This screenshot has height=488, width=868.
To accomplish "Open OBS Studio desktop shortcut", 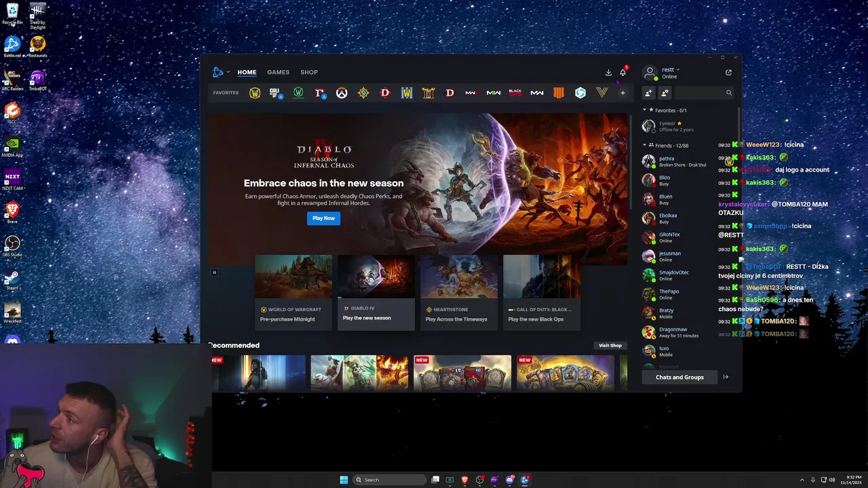I will point(12,245).
